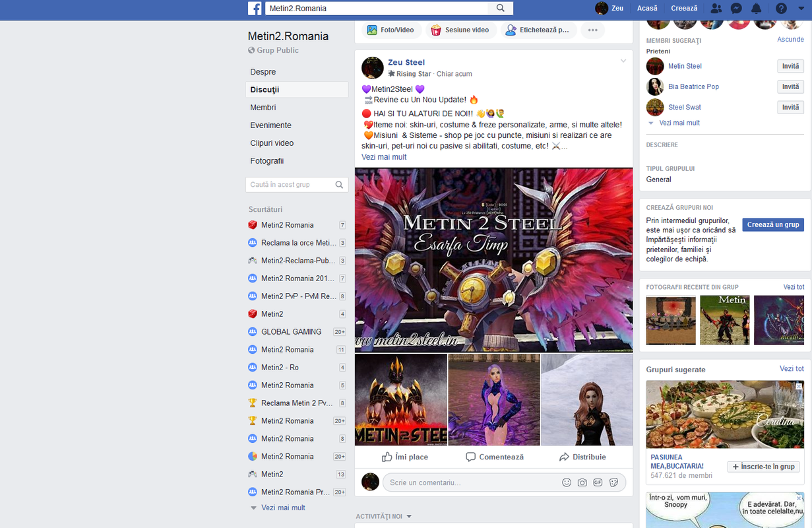Open sticker picker in comment box
The height and width of the screenshot is (528, 812).
[x=613, y=482]
